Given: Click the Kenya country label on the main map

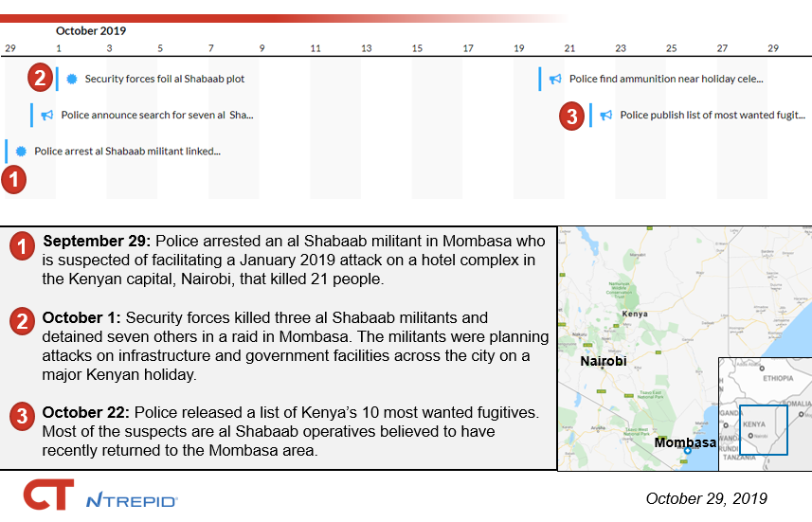Looking at the screenshot, I should pos(635,314).
